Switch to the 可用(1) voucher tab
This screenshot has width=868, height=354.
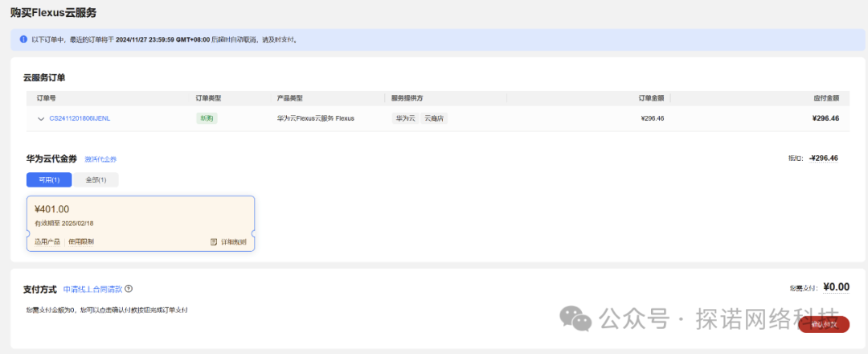(49, 180)
